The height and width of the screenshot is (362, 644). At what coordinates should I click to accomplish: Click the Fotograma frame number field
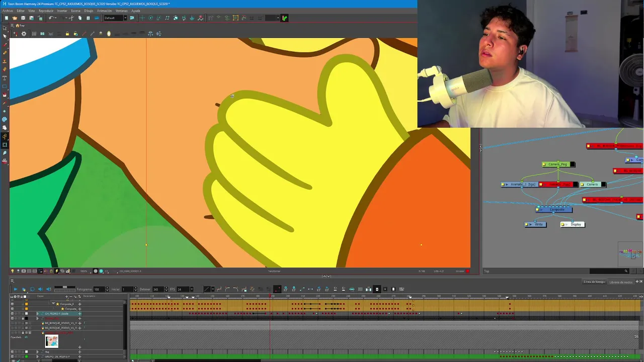[99, 289]
